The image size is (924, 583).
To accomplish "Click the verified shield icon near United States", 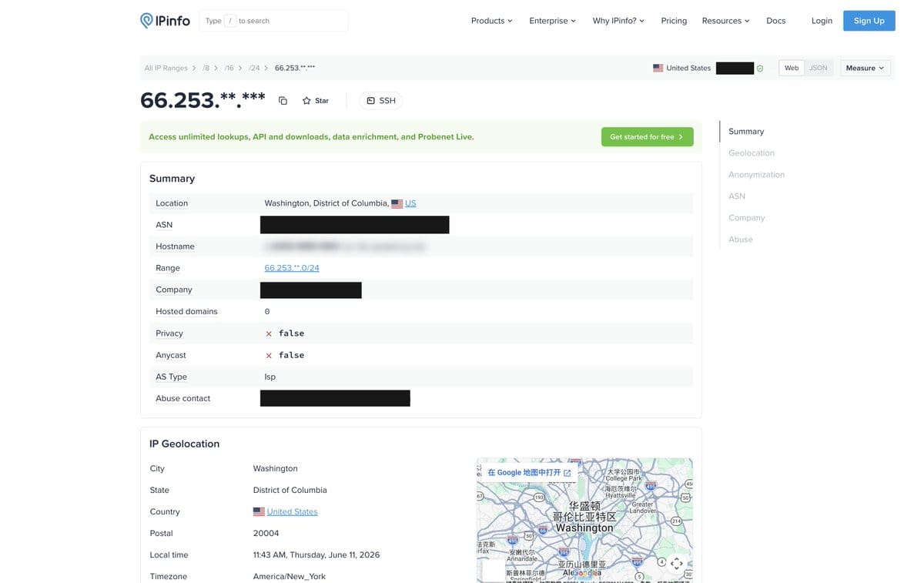I will 760,68.
